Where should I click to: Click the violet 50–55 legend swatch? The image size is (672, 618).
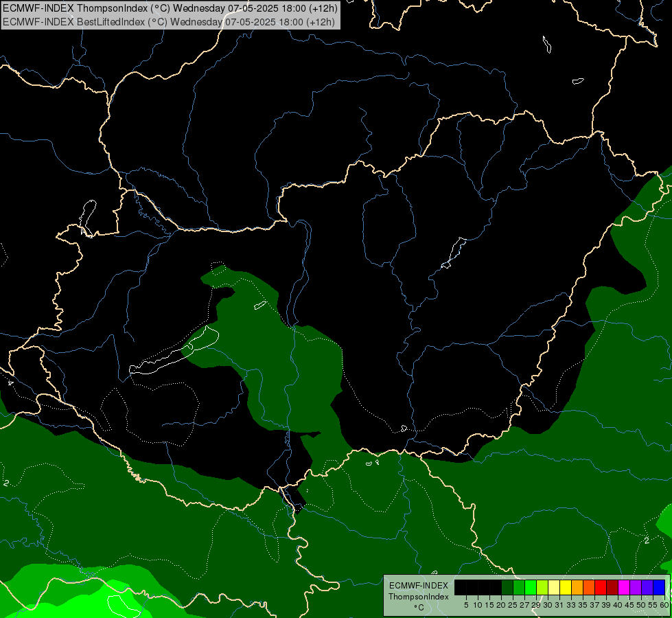tap(647, 587)
